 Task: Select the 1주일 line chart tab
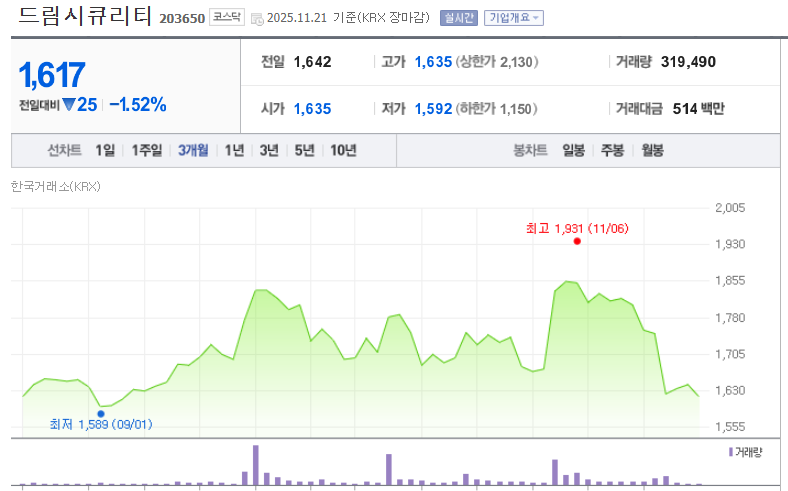click(x=147, y=150)
